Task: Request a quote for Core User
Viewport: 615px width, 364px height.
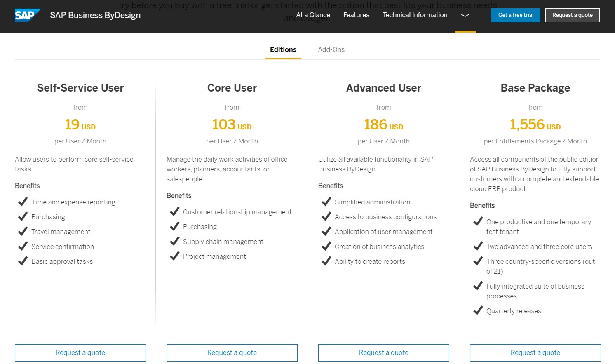Action: (x=232, y=353)
